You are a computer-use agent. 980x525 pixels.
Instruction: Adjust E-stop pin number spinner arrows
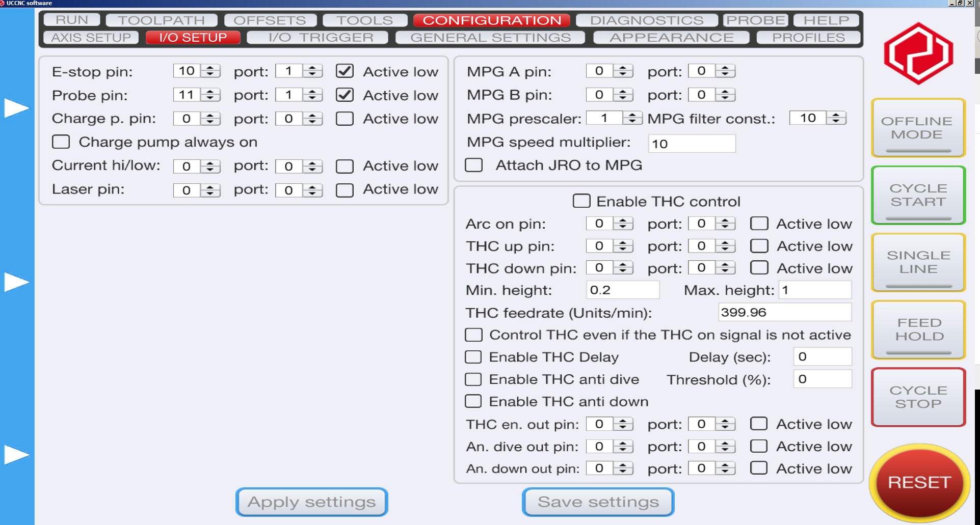(x=210, y=71)
